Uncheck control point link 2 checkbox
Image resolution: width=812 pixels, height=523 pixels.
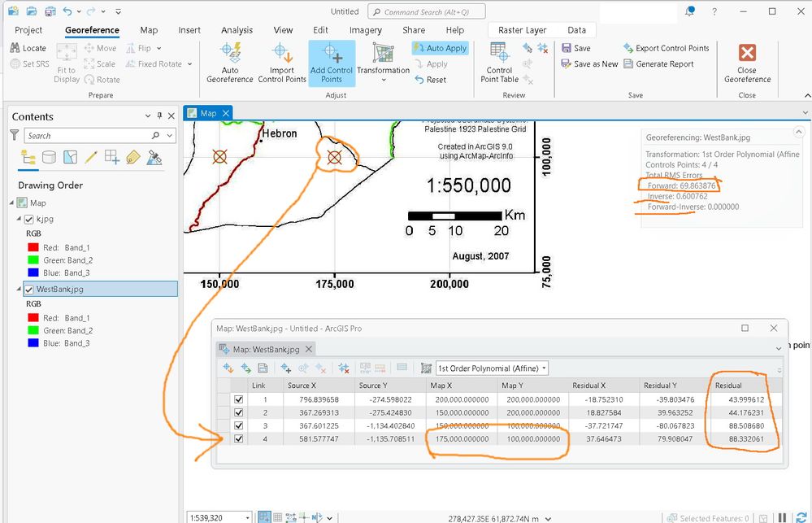pos(239,412)
